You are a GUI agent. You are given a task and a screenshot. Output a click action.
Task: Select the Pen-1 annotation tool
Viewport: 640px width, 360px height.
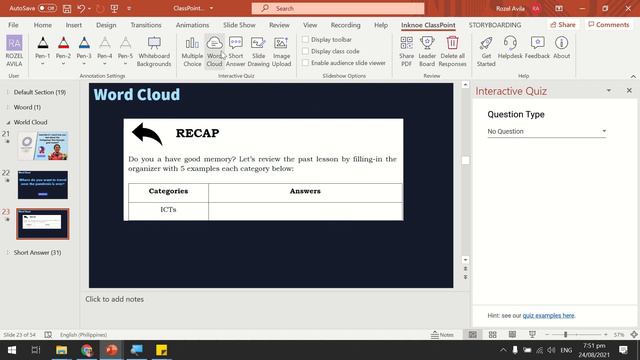pyautogui.click(x=42, y=51)
